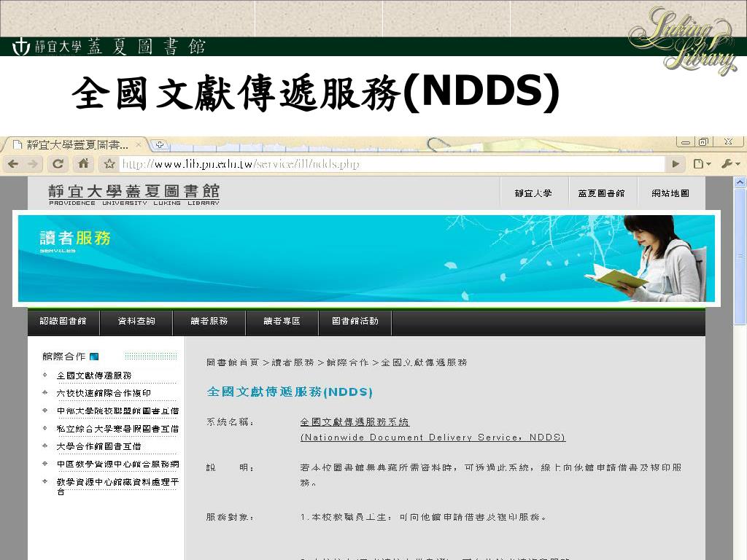Screen dimensions: 747x560
Task: Open the 資料查詢 menu
Action: (136, 322)
